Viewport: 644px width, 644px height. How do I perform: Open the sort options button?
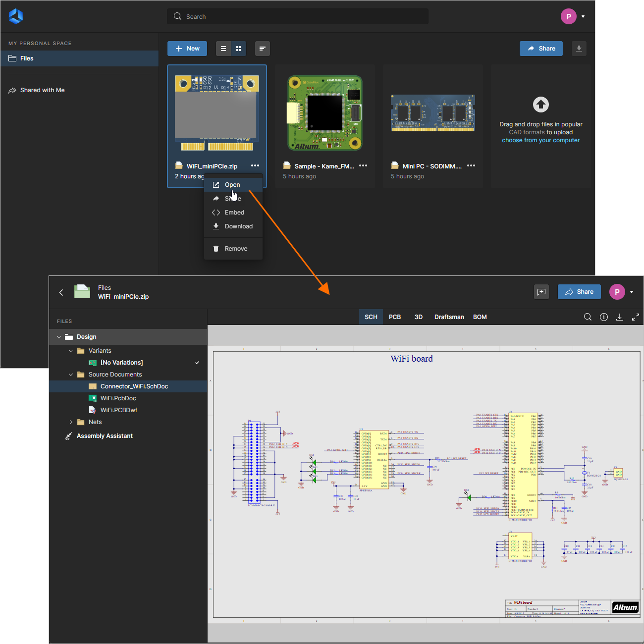[x=263, y=49]
